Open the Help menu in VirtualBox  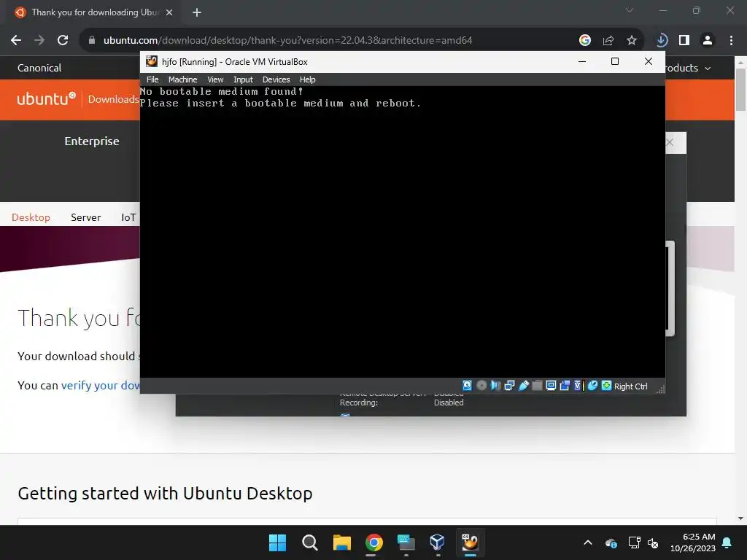pyautogui.click(x=307, y=79)
